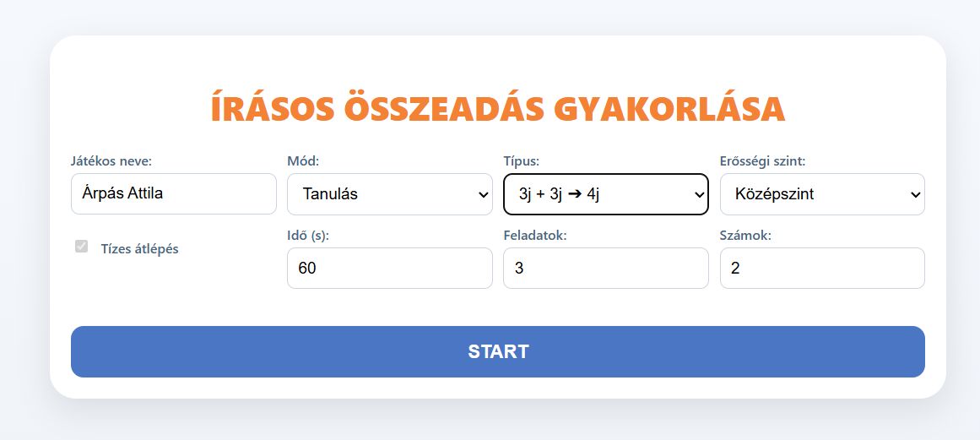This screenshot has width=980, height=440.
Task: Open the Típus dropdown menu
Action: click(x=605, y=194)
